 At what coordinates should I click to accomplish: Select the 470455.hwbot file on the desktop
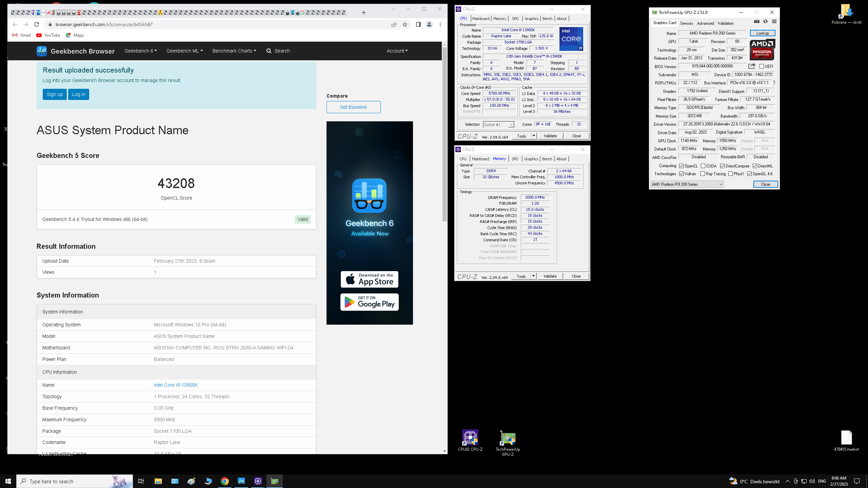click(x=846, y=441)
